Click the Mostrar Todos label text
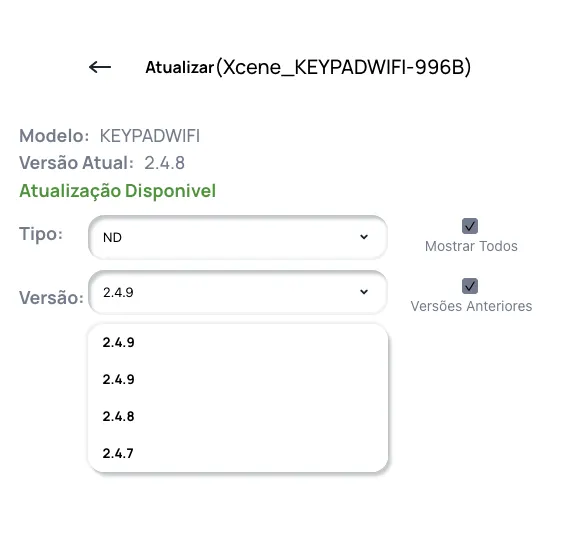This screenshot has width=576, height=536. click(x=471, y=246)
